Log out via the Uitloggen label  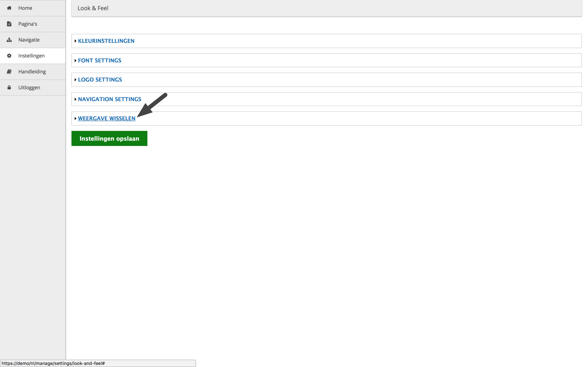click(x=29, y=87)
